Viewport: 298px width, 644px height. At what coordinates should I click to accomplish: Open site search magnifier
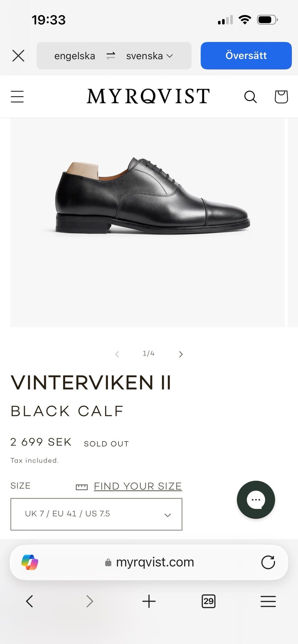[250, 97]
